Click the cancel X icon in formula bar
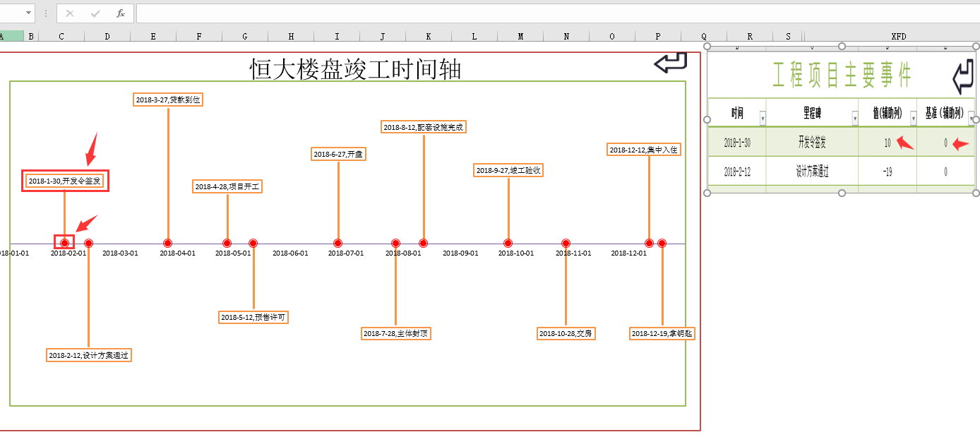Image resolution: width=980 pixels, height=437 pixels. pyautogui.click(x=70, y=13)
